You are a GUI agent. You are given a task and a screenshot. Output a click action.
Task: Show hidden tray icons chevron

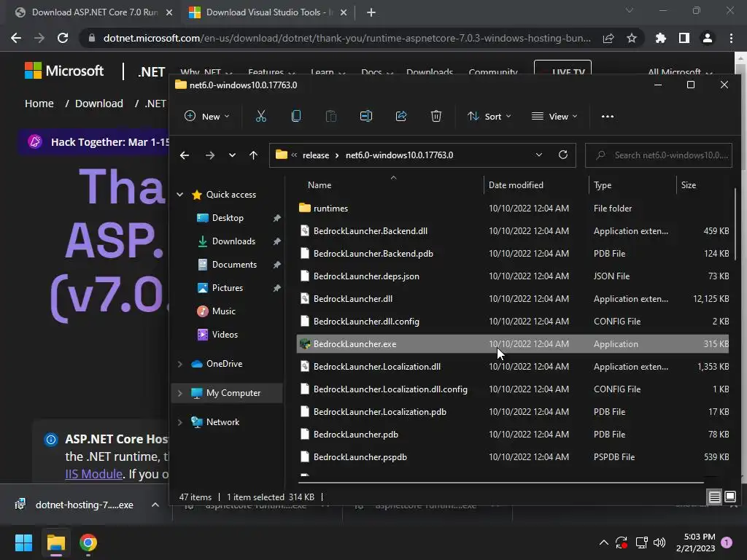pyautogui.click(x=603, y=542)
